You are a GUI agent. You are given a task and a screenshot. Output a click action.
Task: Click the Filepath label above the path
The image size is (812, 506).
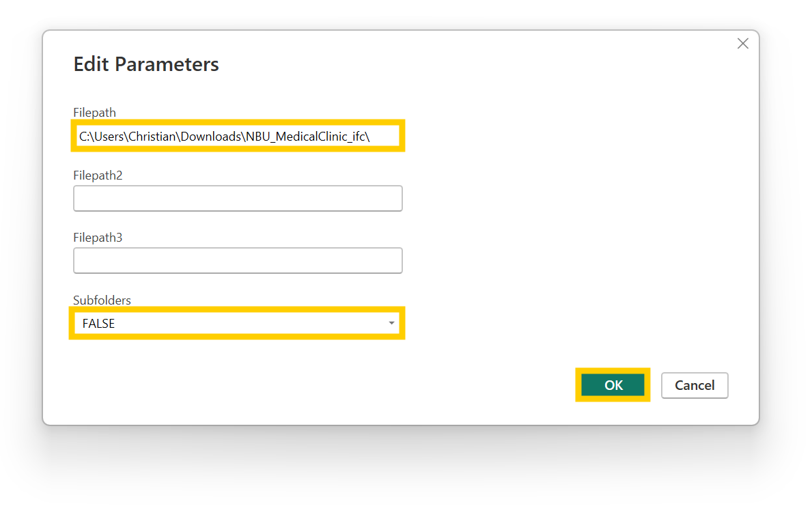[x=94, y=112]
